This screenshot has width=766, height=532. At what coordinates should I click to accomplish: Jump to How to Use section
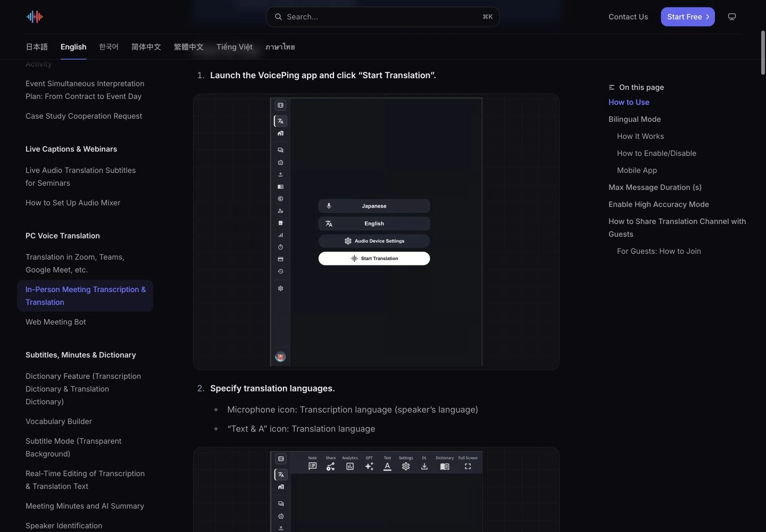(x=629, y=102)
